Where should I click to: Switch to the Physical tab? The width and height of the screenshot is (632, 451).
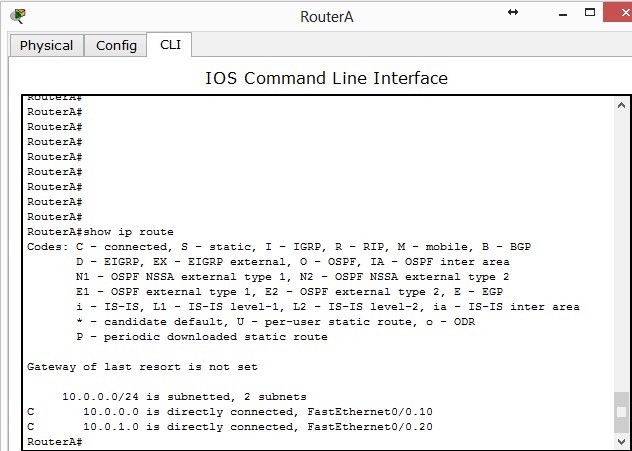click(46, 46)
